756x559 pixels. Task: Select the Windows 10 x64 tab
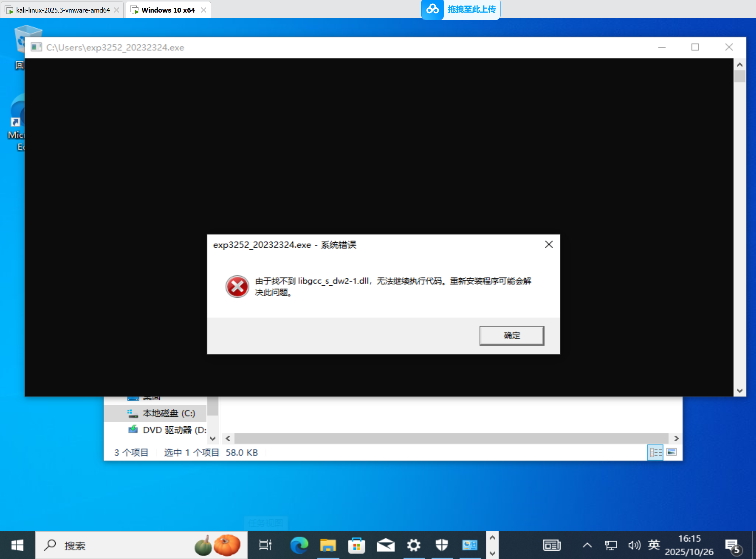(x=168, y=10)
